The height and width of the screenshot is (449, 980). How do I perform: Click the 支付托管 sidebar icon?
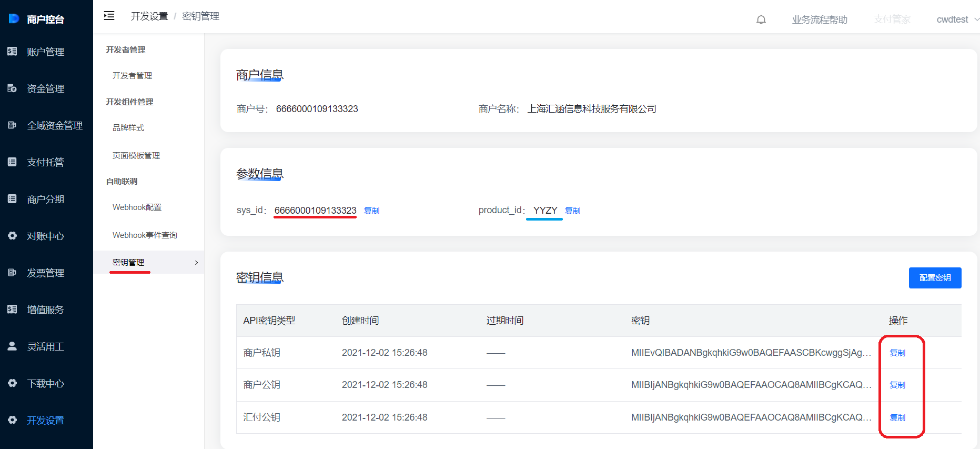12,162
